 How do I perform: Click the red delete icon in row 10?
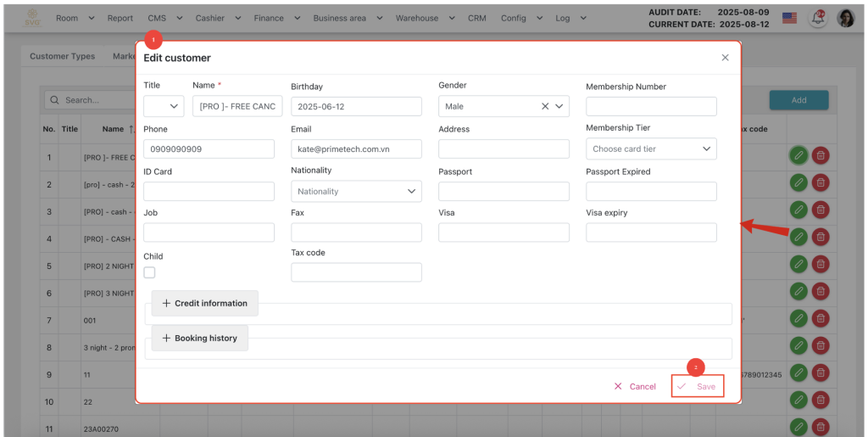coord(821,400)
